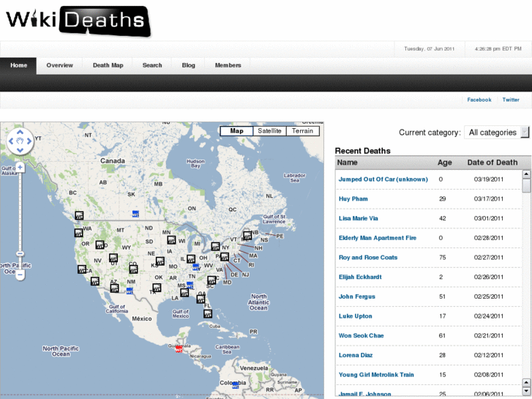Click Recent Deaths list scrollbar thumb

click(x=526, y=186)
